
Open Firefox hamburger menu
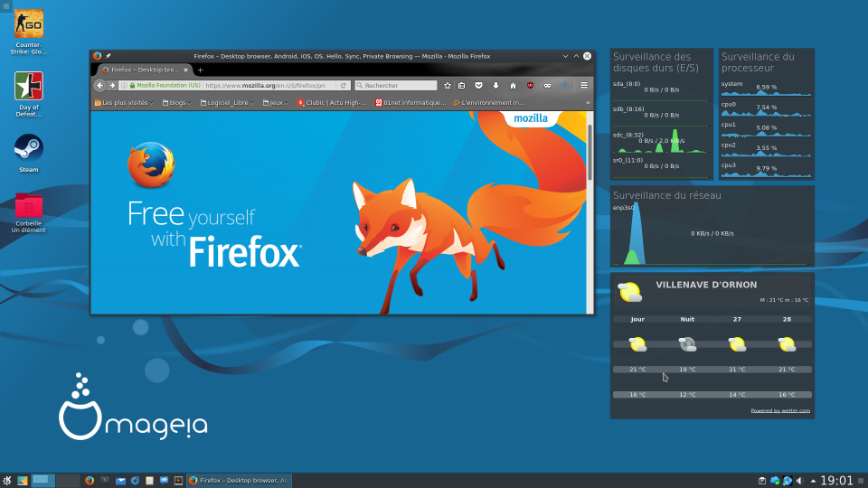click(584, 85)
